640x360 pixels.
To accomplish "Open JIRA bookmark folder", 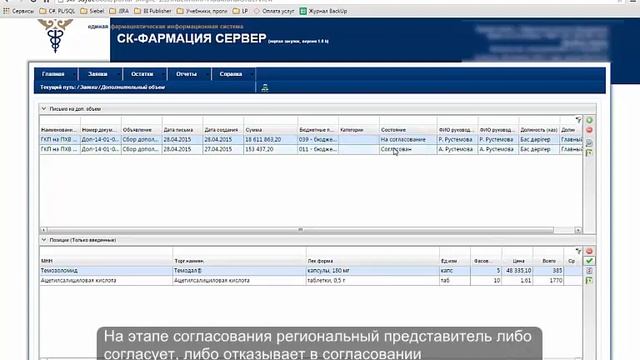I will point(119,11).
